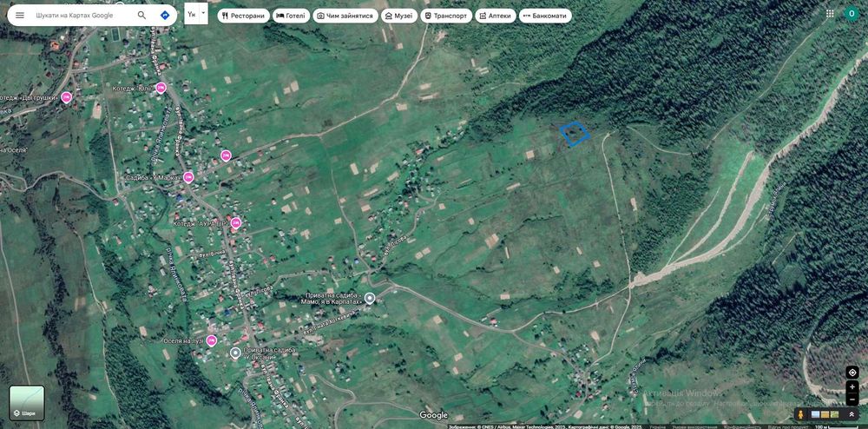Click pink hotel pin 'Котедж Дві грушки'
Screen dimensions: 868x429
(x=67, y=97)
